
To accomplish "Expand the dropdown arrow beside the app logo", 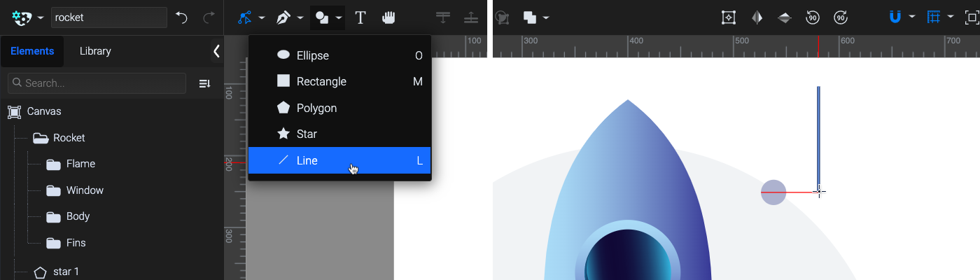I will (x=41, y=18).
